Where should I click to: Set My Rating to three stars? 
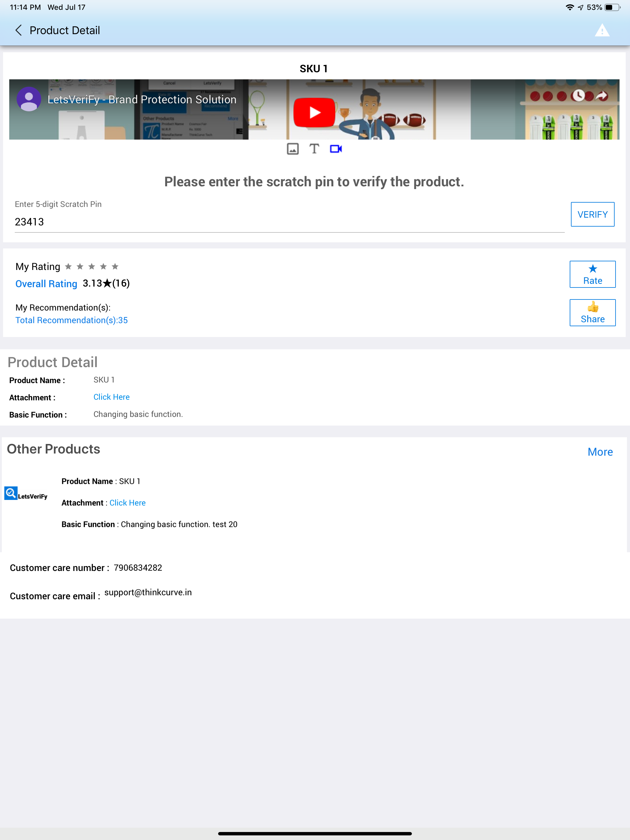coord(92,267)
